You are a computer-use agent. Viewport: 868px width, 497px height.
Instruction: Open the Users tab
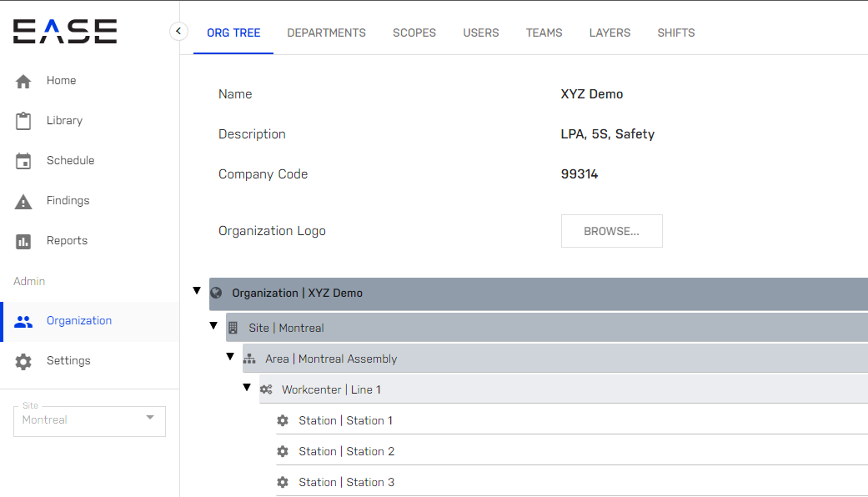481,33
